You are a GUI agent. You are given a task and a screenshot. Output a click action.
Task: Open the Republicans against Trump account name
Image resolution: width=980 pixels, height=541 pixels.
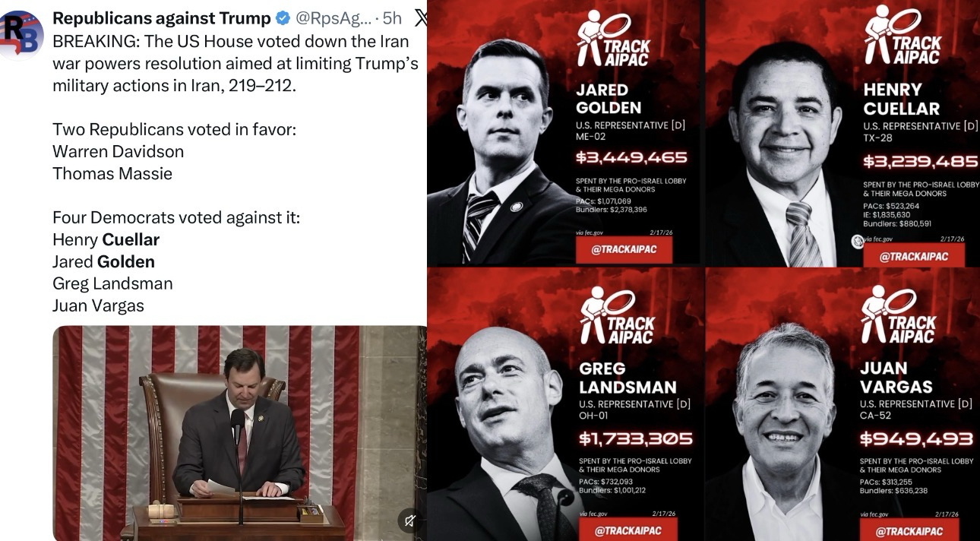tap(162, 18)
